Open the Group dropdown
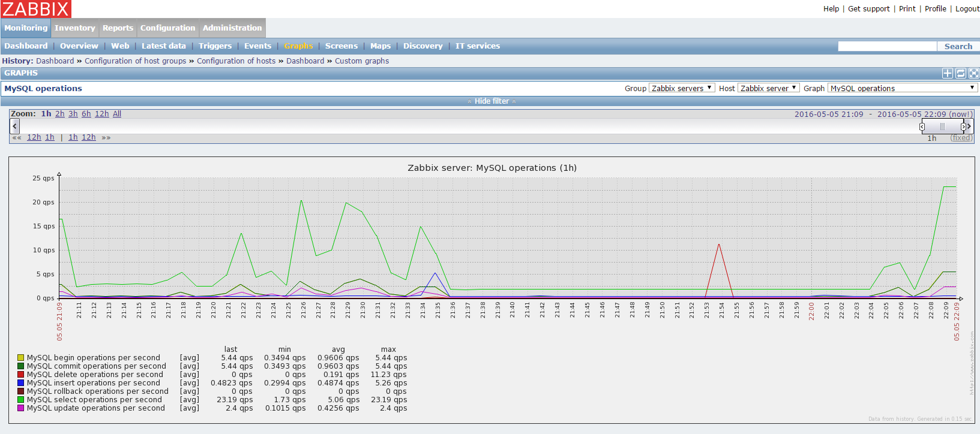Viewport: 980px width, 434px height. 682,88
